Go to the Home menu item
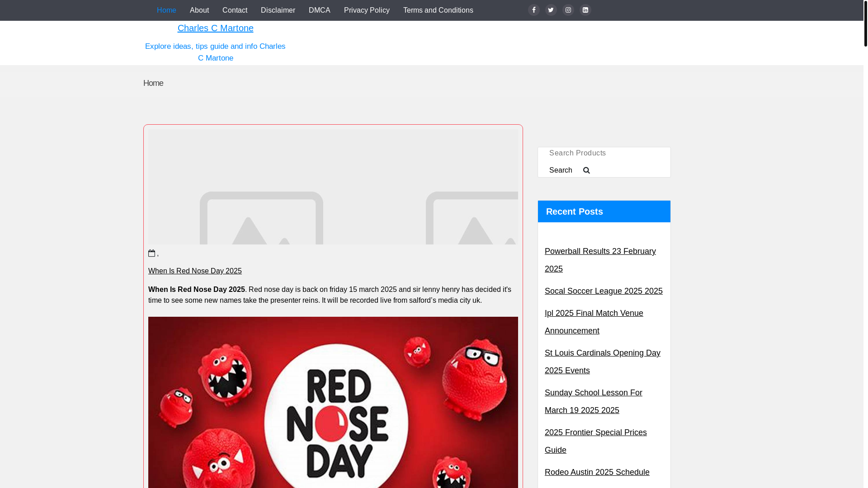 tap(166, 10)
